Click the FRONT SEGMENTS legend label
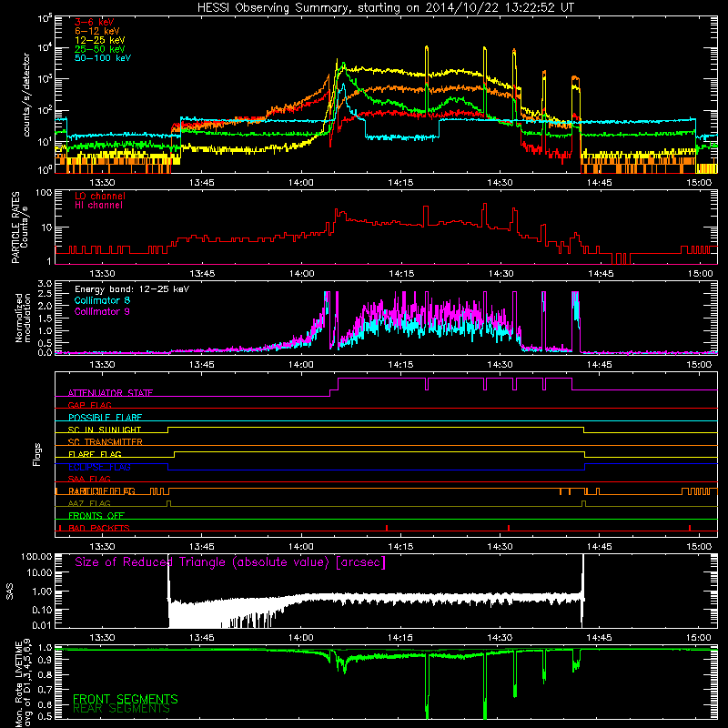The width and height of the screenshot is (728, 728). (126, 699)
